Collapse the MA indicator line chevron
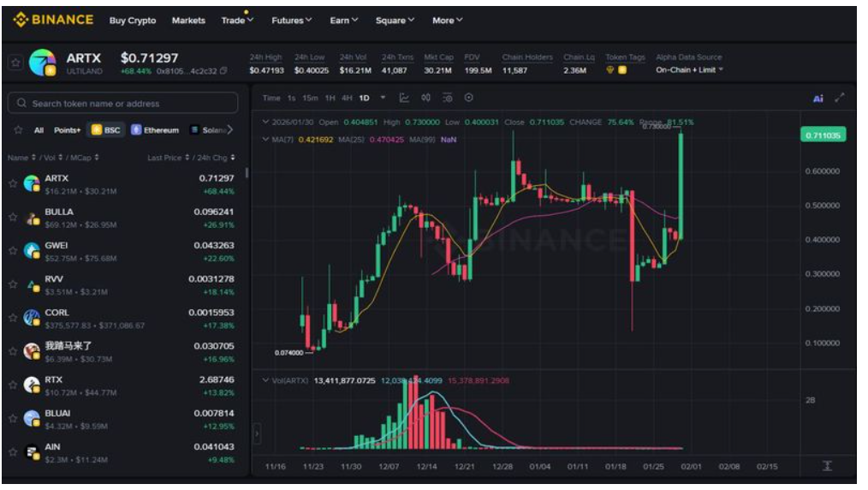Screen dimensions: 868x490 pos(265,140)
